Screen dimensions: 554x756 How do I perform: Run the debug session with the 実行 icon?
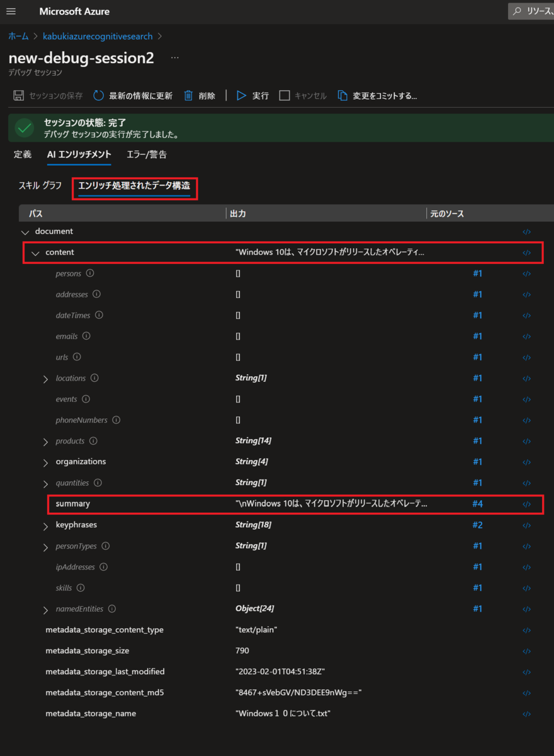click(x=241, y=95)
